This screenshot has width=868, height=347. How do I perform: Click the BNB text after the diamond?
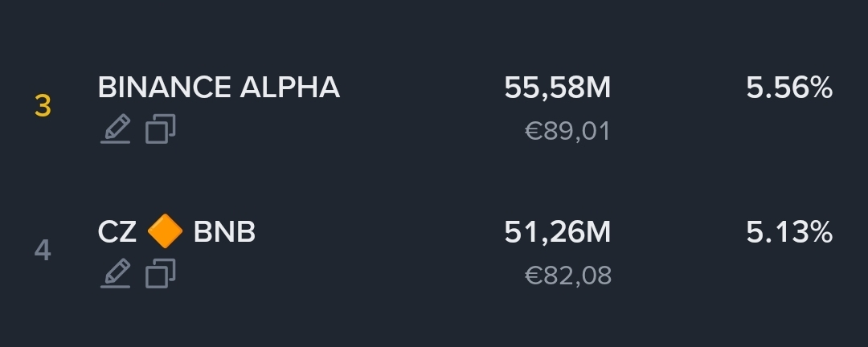click(224, 232)
